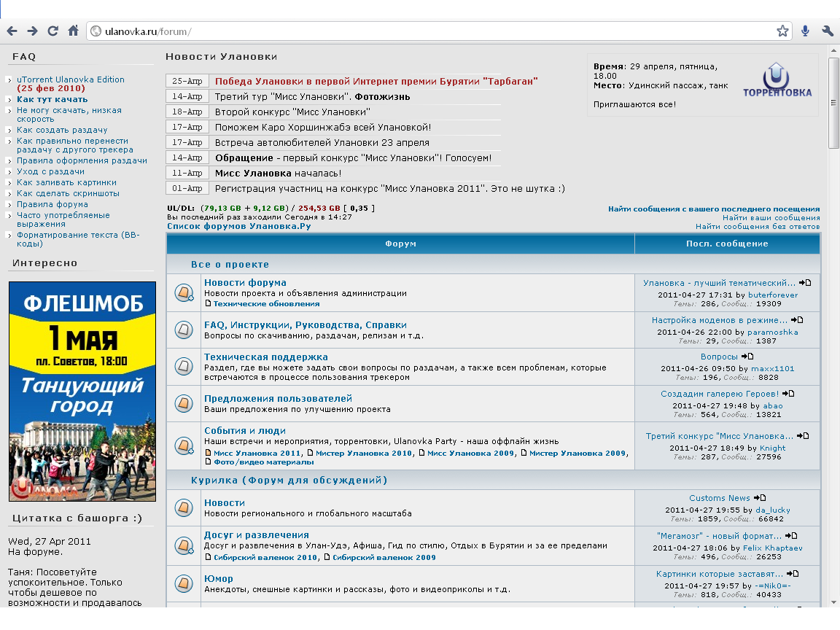Open the Мистер Улановка 2010 subforum
840x630 pixels.
tap(364, 454)
